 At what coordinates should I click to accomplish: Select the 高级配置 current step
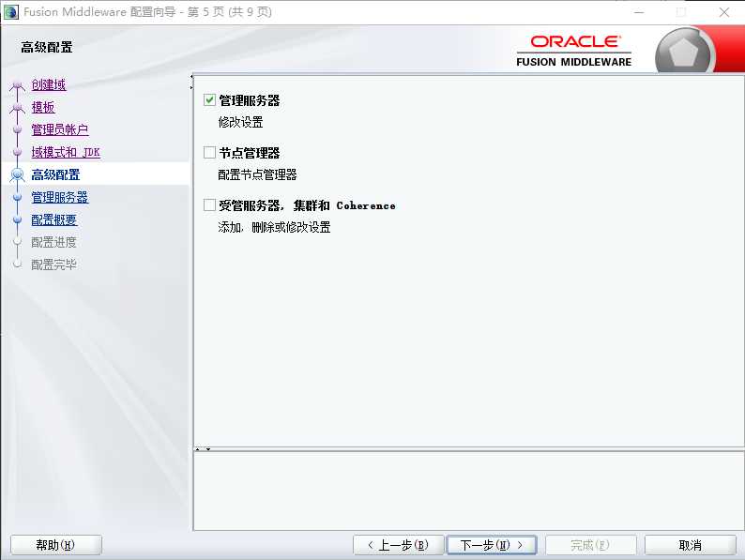pyautogui.click(x=55, y=174)
